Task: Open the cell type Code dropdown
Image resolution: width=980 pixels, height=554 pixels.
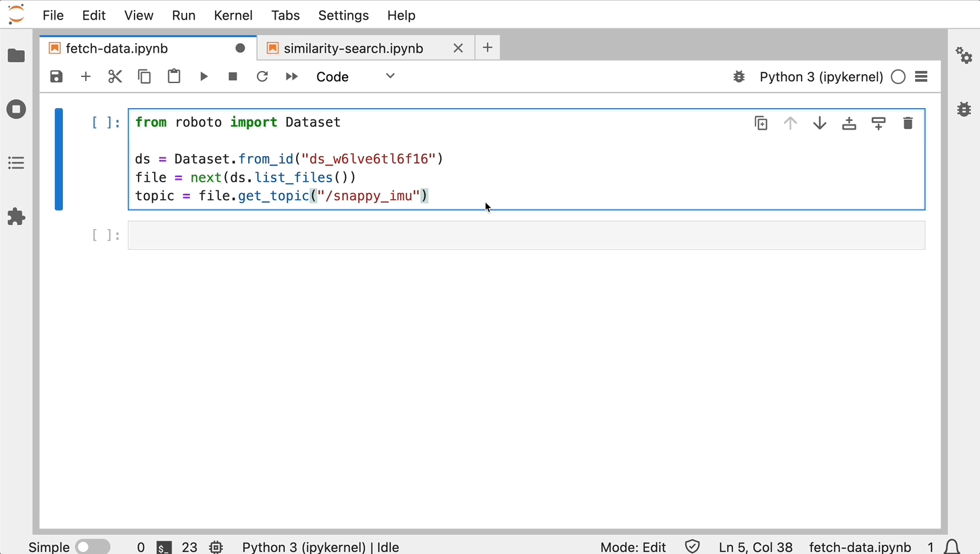Action: [x=355, y=76]
